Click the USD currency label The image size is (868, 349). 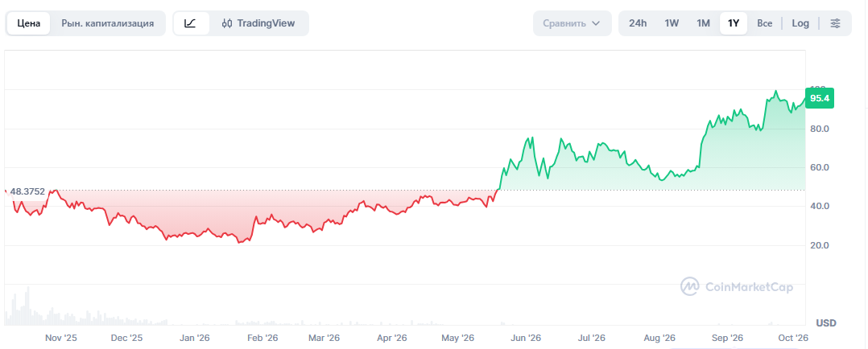coord(826,322)
